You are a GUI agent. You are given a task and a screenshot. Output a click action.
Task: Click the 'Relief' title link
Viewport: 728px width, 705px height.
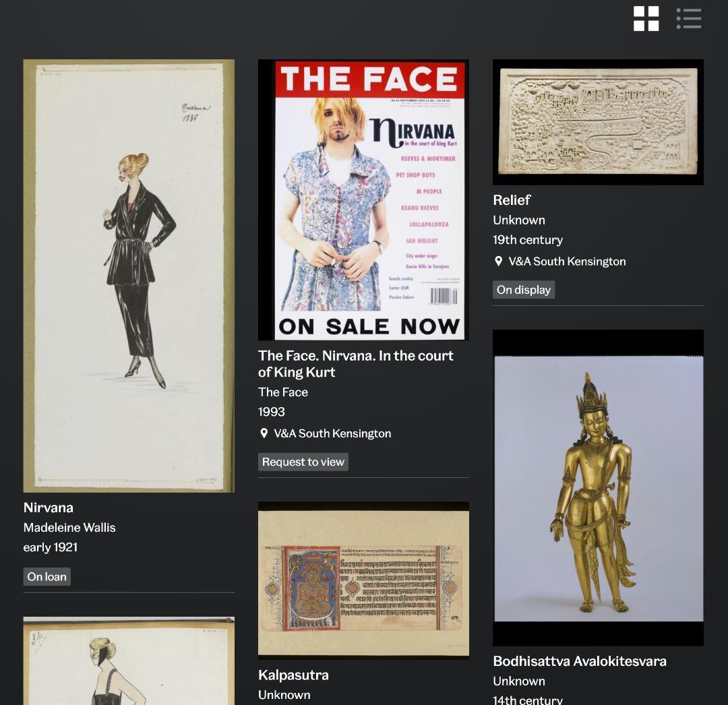(x=512, y=200)
